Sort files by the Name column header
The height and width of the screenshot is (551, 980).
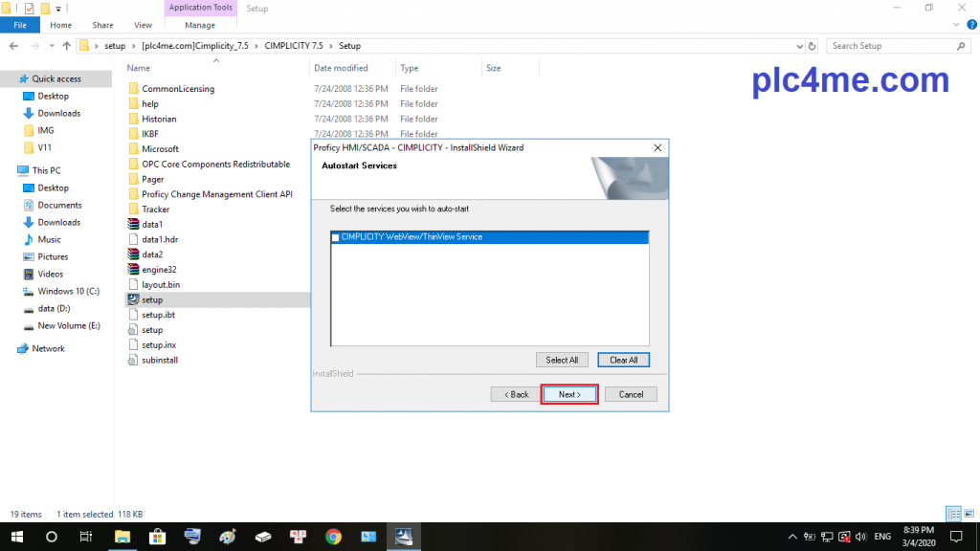[x=139, y=68]
